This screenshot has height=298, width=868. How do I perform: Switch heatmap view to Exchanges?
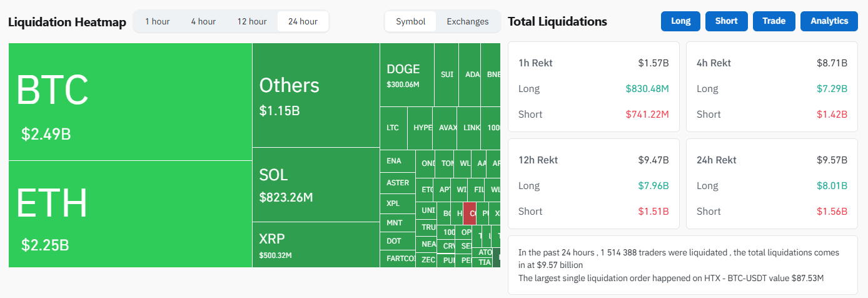click(x=467, y=21)
